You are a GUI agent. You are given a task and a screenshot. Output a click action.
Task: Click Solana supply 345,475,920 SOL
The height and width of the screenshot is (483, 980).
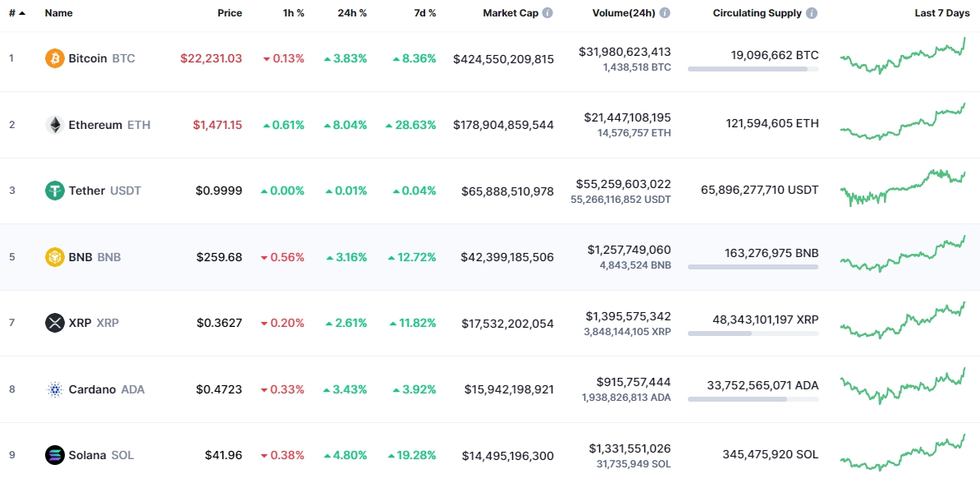point(770,454)
